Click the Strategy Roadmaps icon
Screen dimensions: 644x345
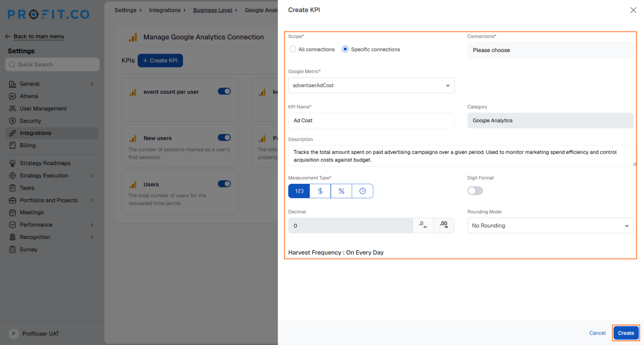(12, 163)
